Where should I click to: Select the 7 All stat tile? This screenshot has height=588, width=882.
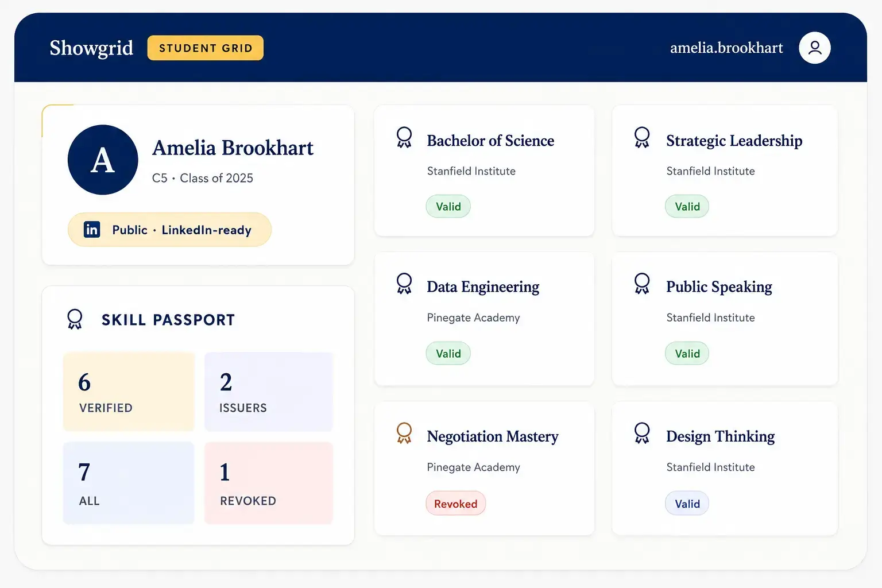(x=129, y=483)
